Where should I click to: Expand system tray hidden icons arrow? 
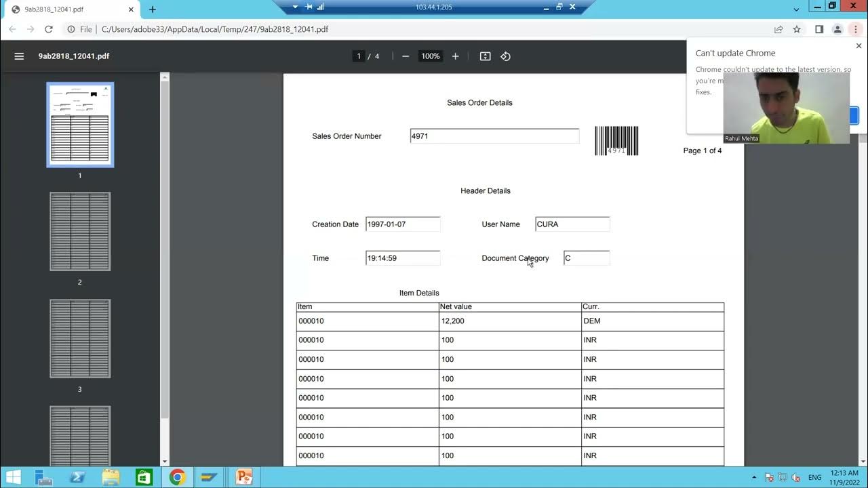click(x=755, y=477)
